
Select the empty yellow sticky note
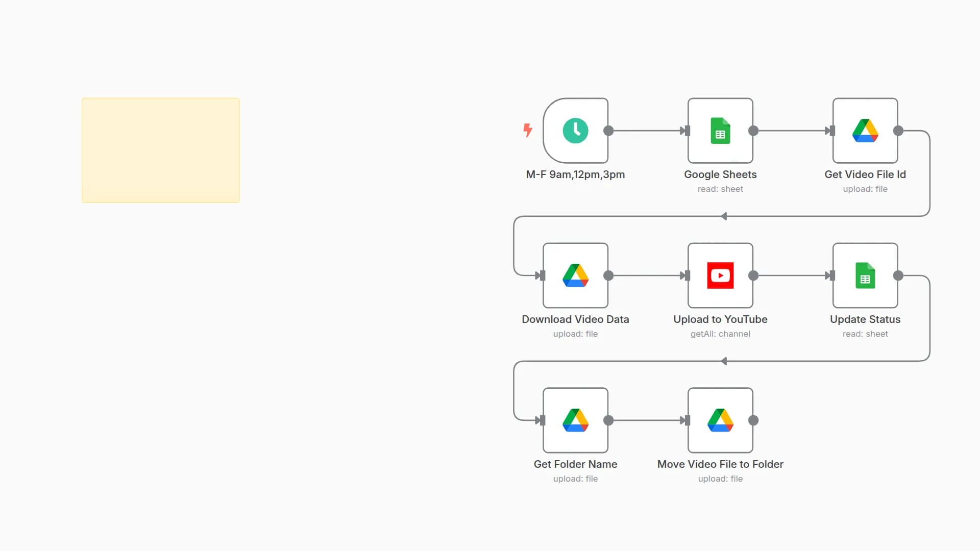click(x=161, y=151)
